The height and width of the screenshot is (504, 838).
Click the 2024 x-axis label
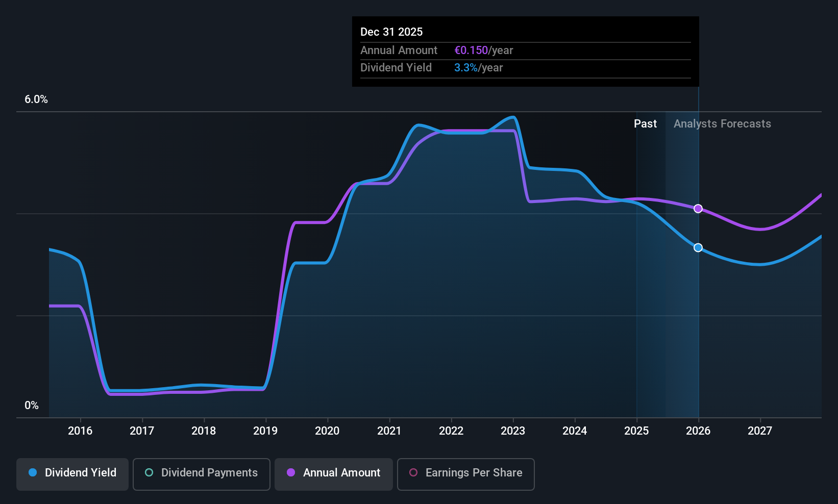tap(575, 431)
